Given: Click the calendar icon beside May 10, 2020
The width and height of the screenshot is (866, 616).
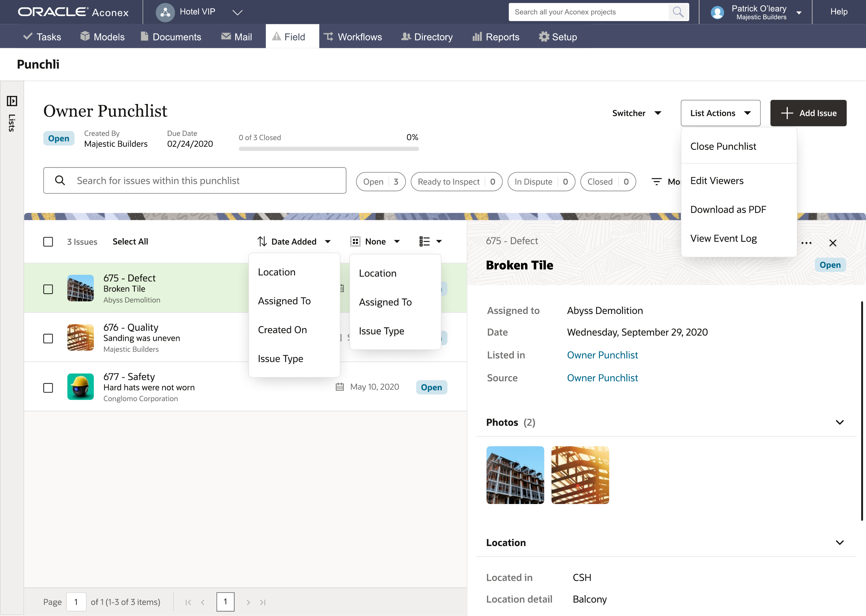Looking at the screenshot, I should pyautogui.click(x=339, y=387).
